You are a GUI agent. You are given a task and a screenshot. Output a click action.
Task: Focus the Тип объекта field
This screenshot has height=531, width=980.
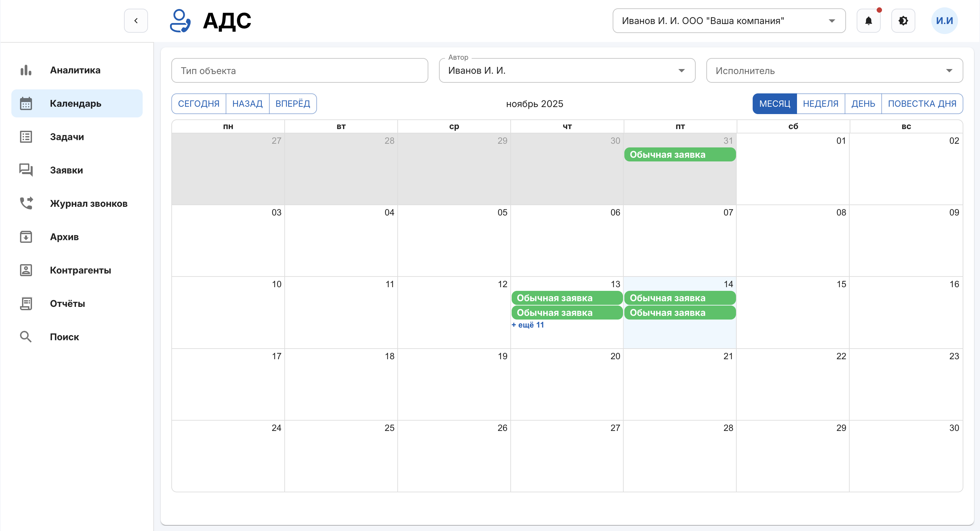coord(300,70)
